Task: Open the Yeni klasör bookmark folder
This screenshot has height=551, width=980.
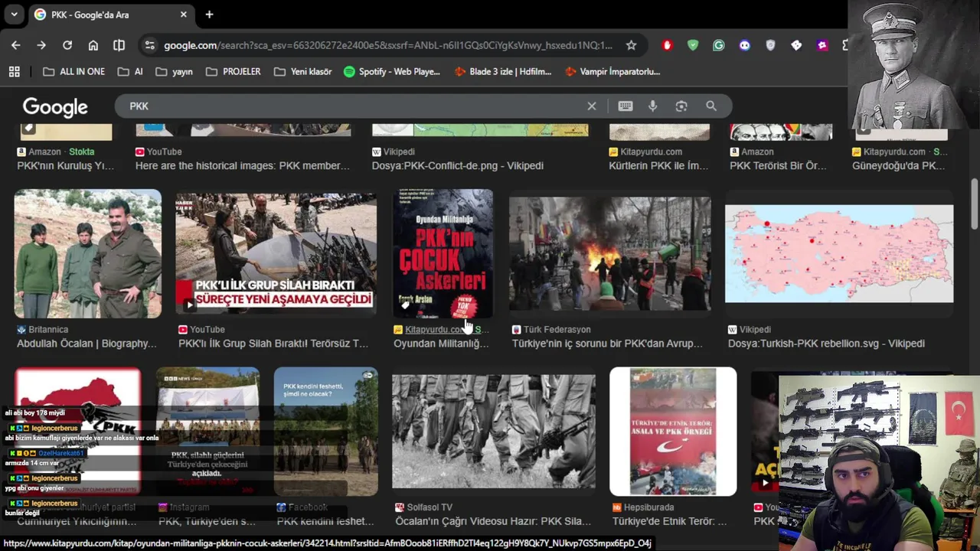Action: click(302, 71)
